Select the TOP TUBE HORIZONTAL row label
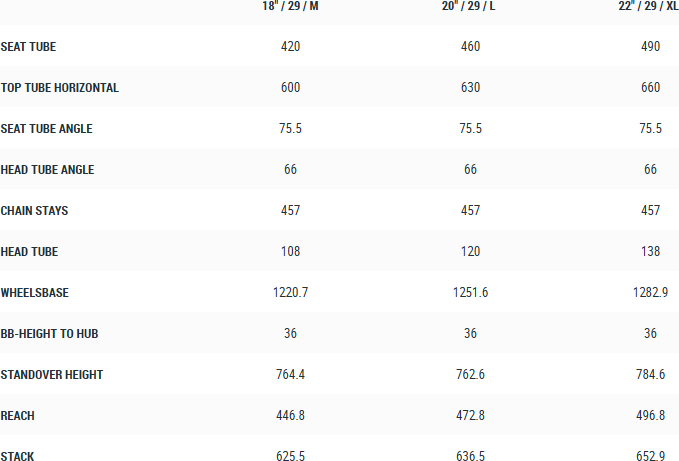 [x=60, y=88]
